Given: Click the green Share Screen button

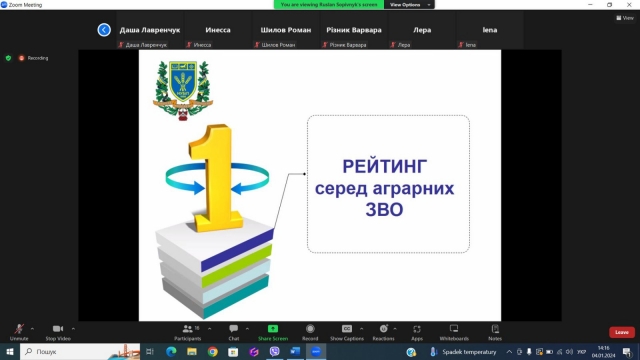Looking at the screenshot, I should click(273, 332).
